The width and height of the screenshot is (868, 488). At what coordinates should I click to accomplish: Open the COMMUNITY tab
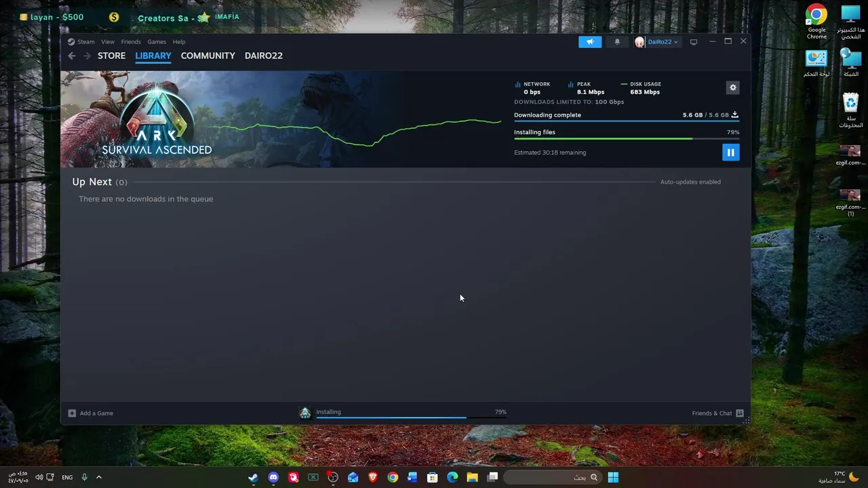coord(208,56)
